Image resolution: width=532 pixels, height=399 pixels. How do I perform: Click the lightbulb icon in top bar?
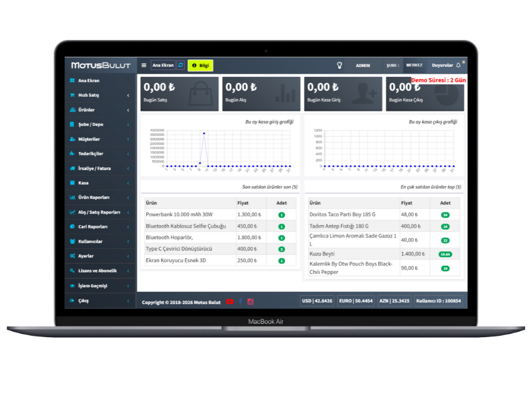point(340,65)
